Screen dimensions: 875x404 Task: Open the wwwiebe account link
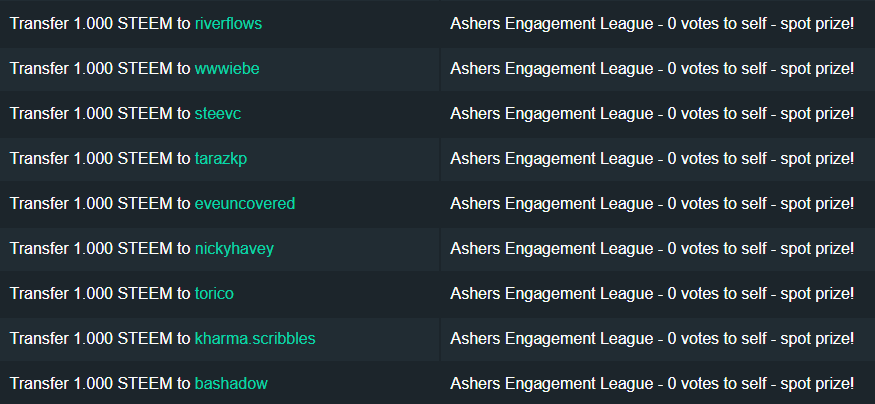[227, 69]
